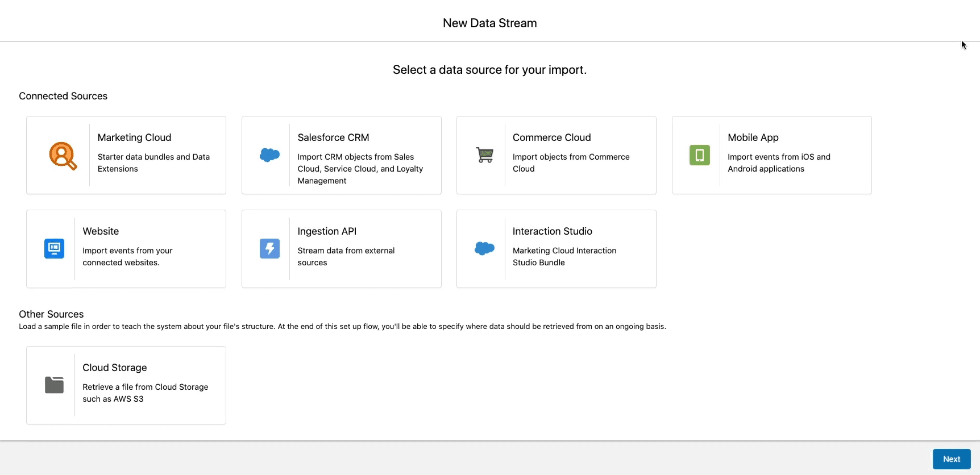Choose the Salesforce CRM heading
Viewport: 980px width, 475px height.
click(x=333, y=137)
